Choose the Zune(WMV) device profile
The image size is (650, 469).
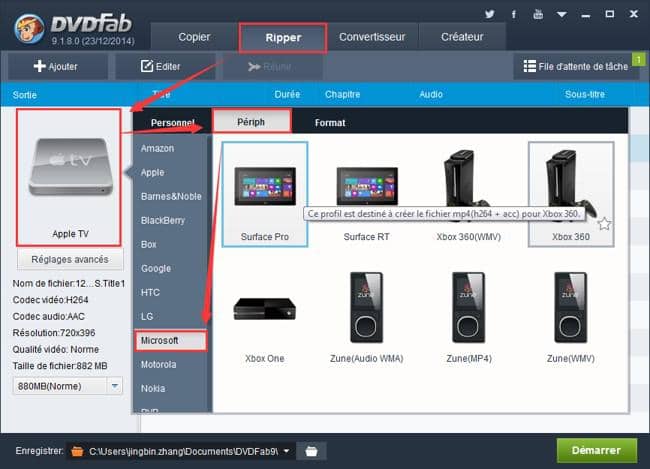tap(571, 317)
